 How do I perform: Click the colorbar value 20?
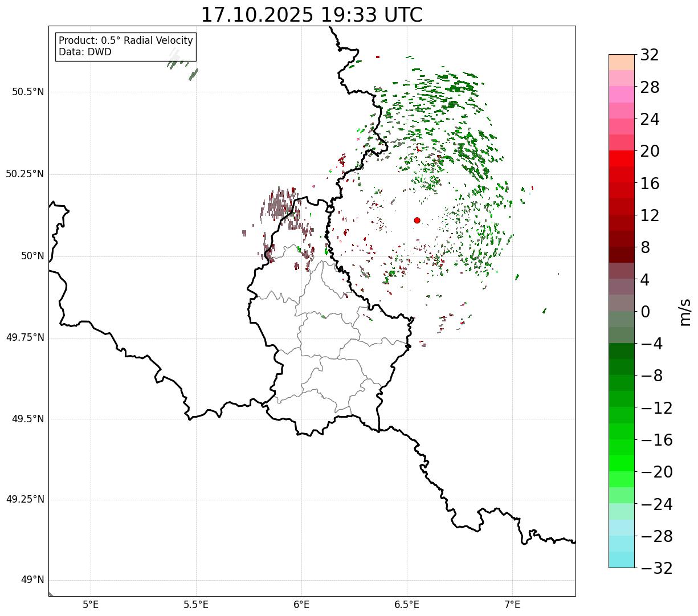tap(650, 152)
